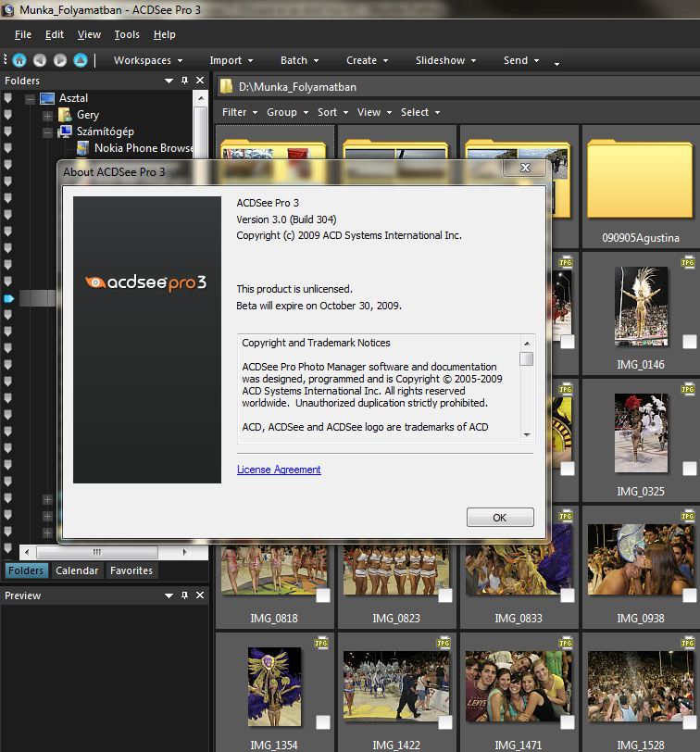Pin the Folders panel with pushpin icon
This screenshot has height=752, width=700.
click(184, 81)
